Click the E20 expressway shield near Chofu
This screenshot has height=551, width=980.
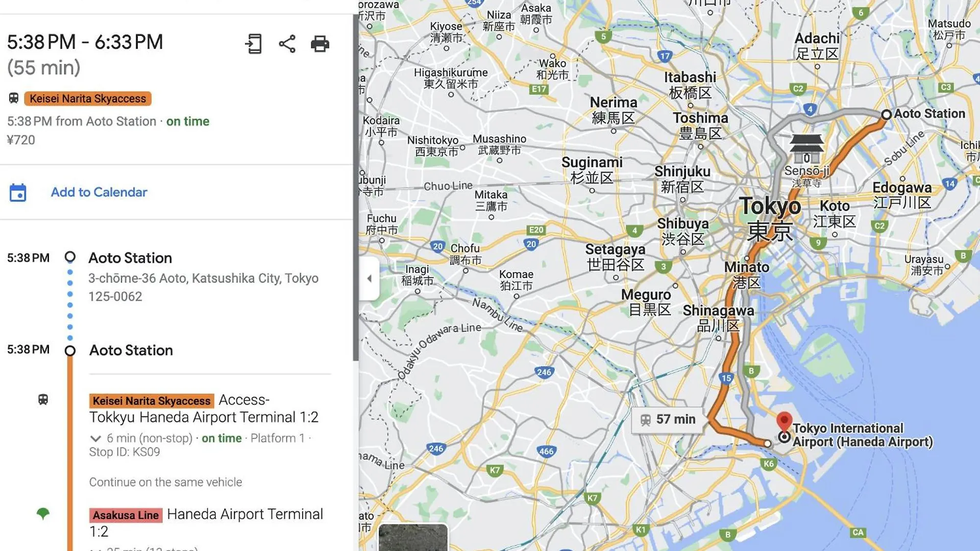point(536,230)
